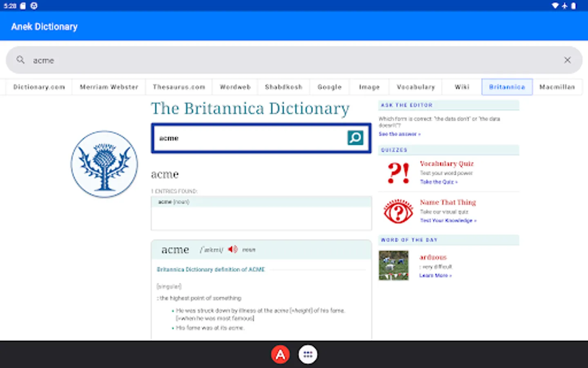
Task: Tap the magnifier icon in the Anek search bar
Action: click(x=20, y=60)
